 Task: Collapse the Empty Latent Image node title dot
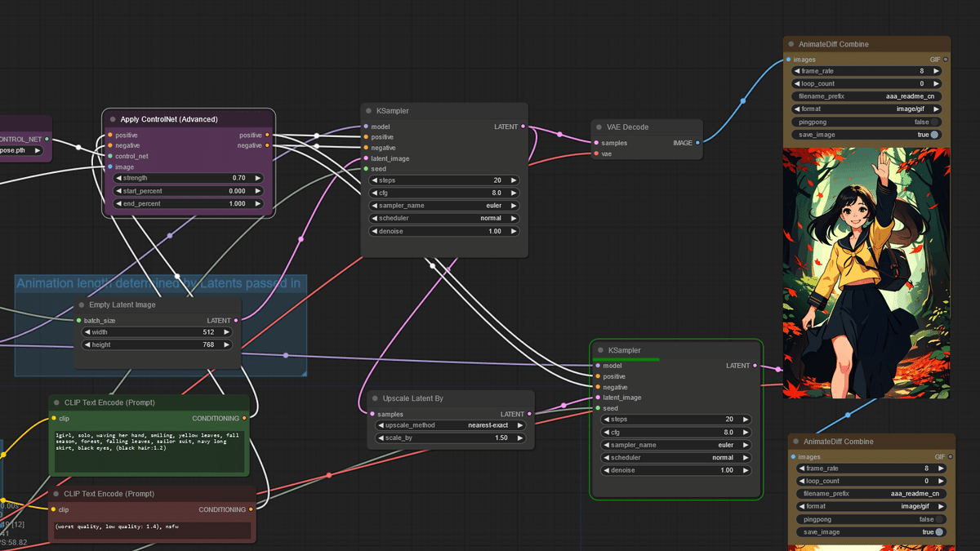pos(82,305)
